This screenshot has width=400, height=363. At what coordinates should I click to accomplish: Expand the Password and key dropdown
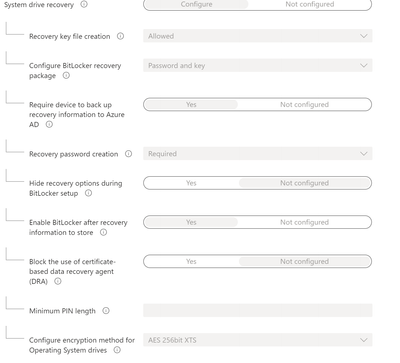[258, 65]
